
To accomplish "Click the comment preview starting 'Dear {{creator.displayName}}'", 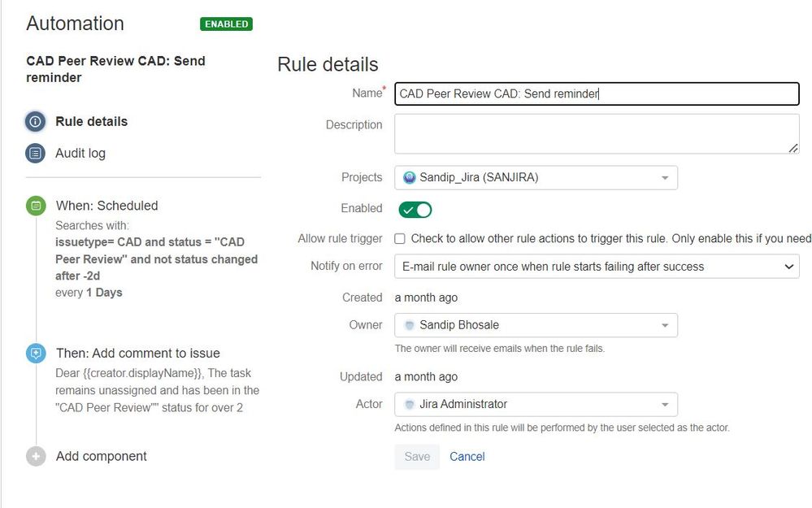I will coord(157,390).
